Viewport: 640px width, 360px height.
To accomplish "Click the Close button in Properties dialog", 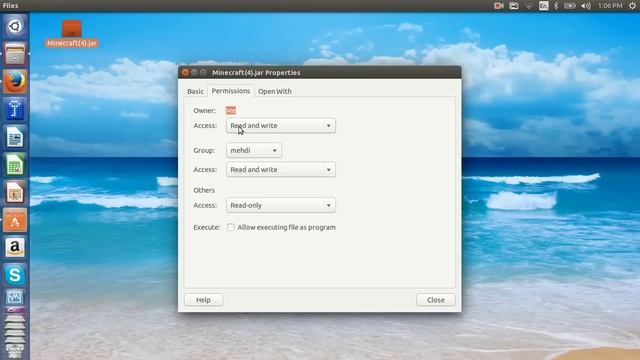I will [436, 300].
